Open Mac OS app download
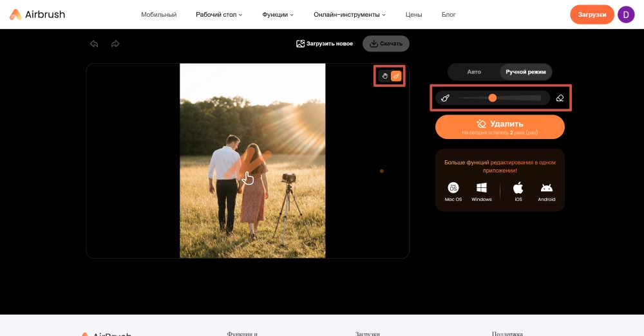The height and width of the screenshot is (336, 644). tap(453, 192)
